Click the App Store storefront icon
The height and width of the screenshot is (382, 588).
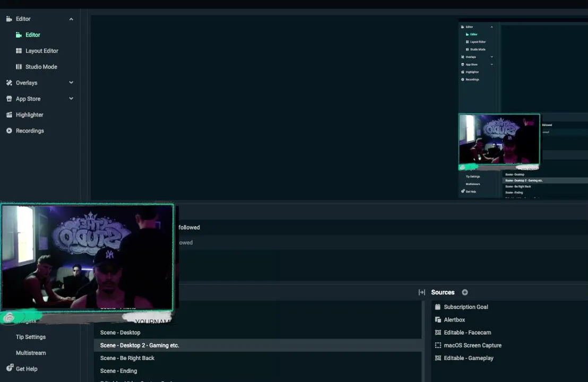click(x=9, y=99)
